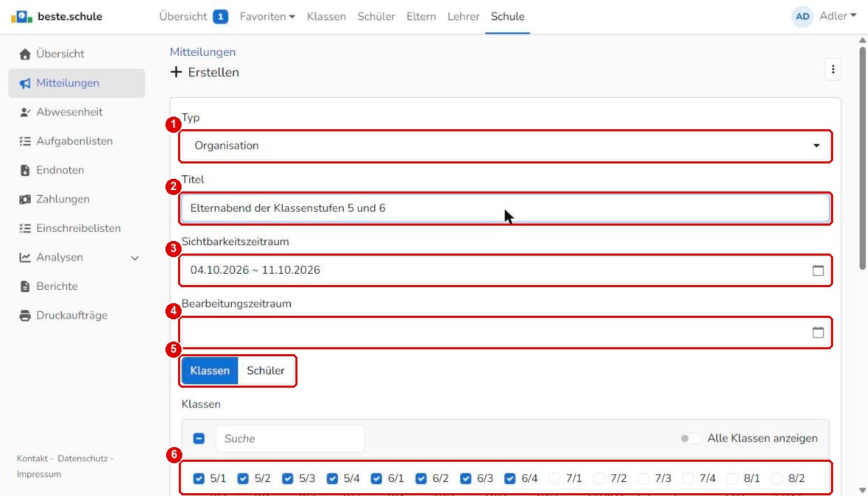The image size is (868, 496).
Task: Open the three-dot options menu
Action: tap(832, 69)
